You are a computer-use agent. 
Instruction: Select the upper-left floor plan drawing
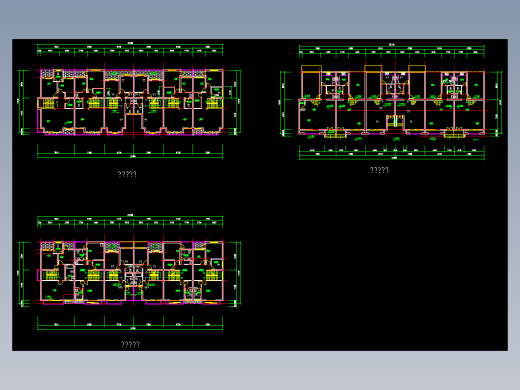coord(130,100)
